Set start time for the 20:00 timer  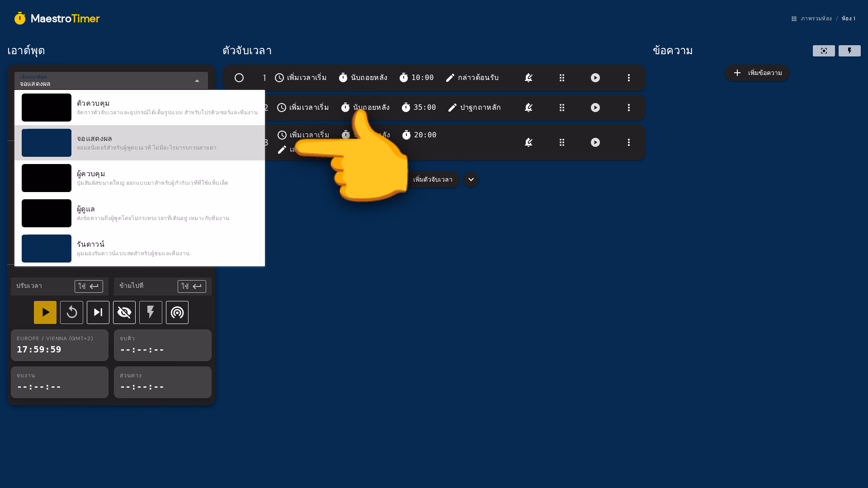pyautogui.click(x=303, y=135)
